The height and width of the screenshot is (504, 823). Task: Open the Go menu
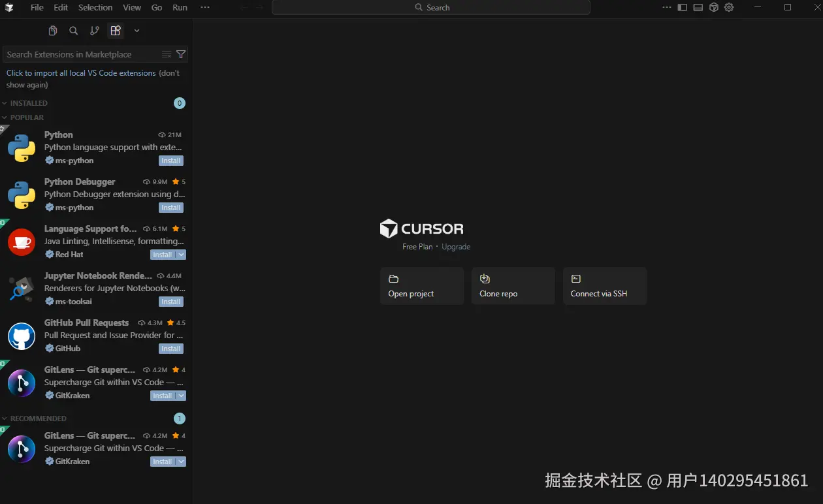157,8
